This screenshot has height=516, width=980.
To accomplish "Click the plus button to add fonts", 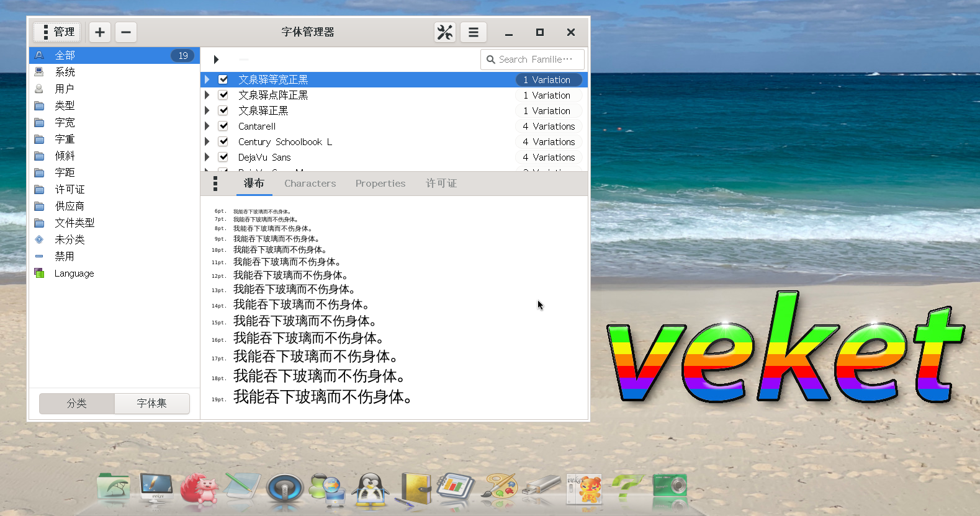I will (x=100, y=32).
